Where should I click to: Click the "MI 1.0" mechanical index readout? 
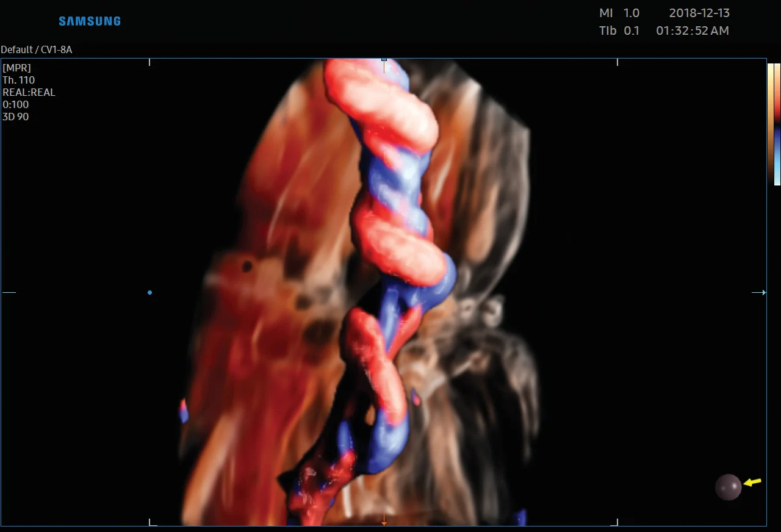pos(619,13)
